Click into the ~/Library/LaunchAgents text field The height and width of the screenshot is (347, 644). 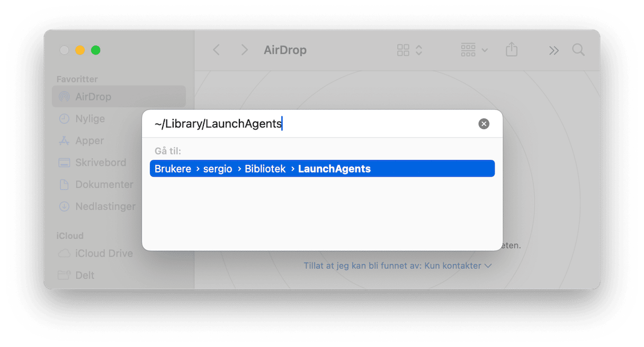pyautogui.click(x=312, y=124)
